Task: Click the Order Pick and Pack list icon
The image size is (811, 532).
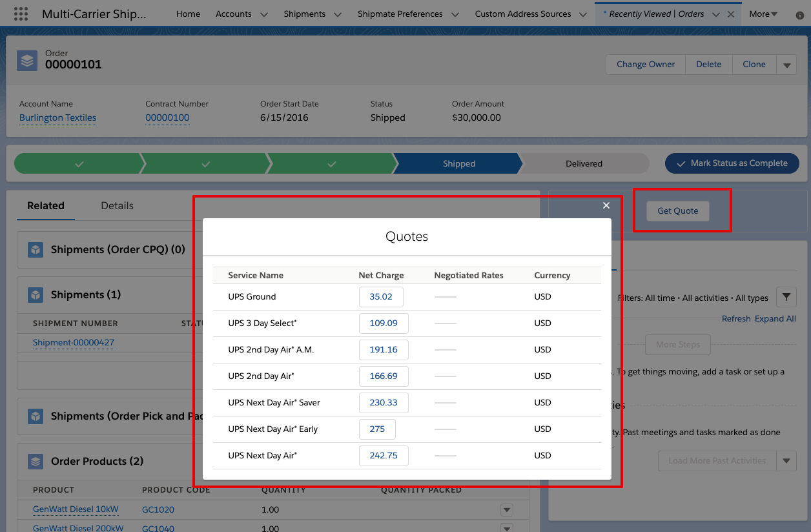Action: [x=36, y=416]
